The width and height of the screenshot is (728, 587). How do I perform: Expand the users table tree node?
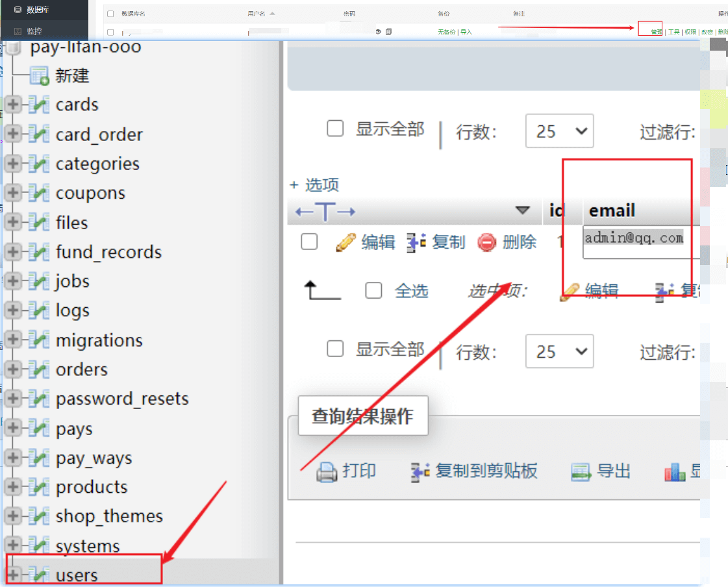click(x=12, y=574)
